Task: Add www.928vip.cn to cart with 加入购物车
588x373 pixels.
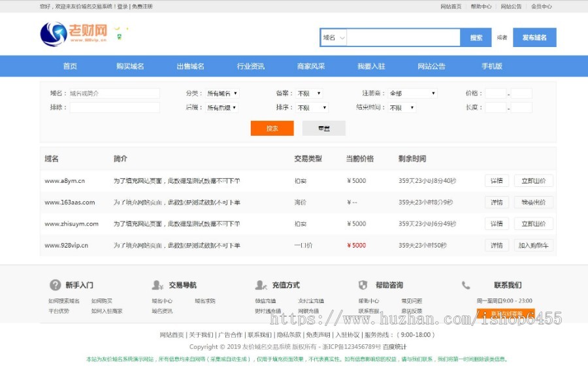Action: click(x=533, y=246)
